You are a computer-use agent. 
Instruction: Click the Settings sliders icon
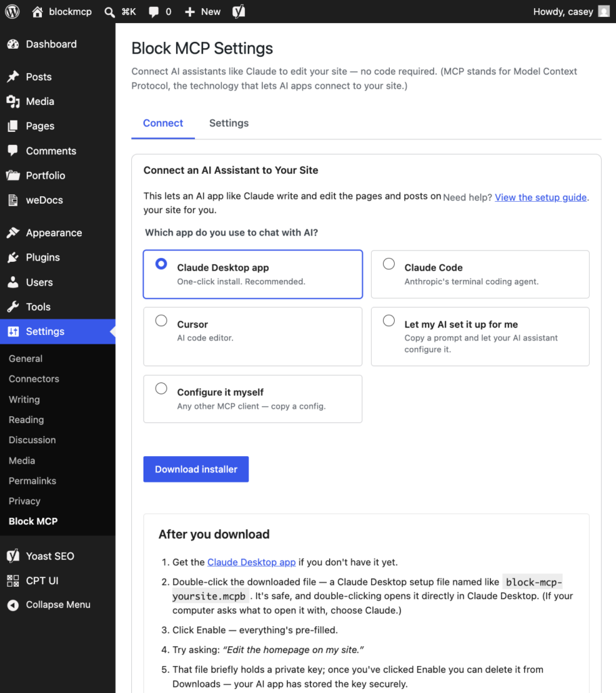click(x=14, y=332)
